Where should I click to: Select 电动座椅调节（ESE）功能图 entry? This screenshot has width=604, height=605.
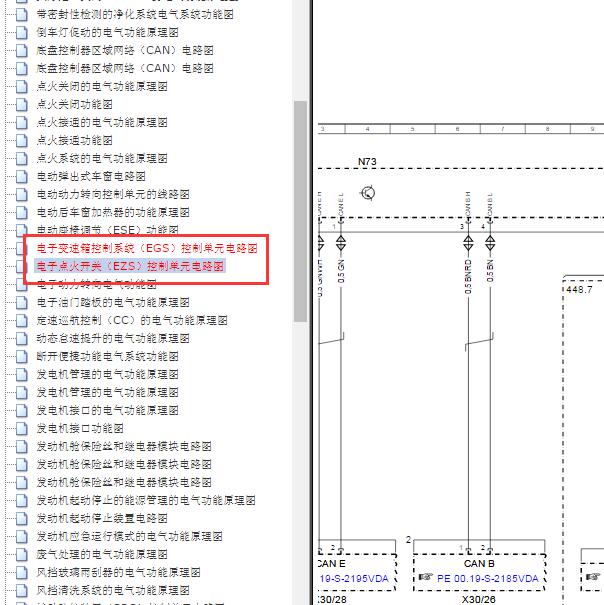(x=107, y=230)
